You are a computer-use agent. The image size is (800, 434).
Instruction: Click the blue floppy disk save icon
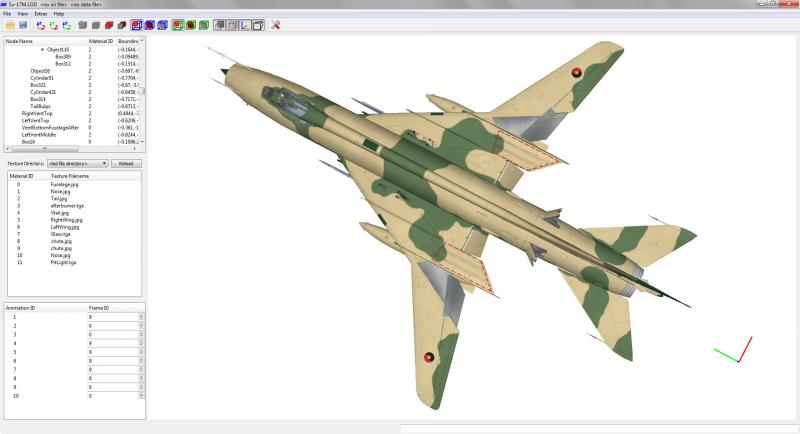coord(23,25)
